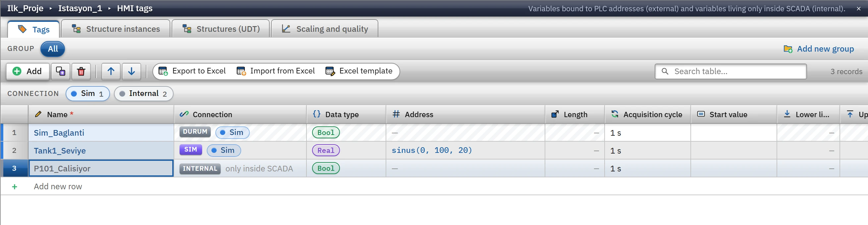Select the Tank1_Seviye name cell
Viewport: 868px width, 225px height.
101,150
